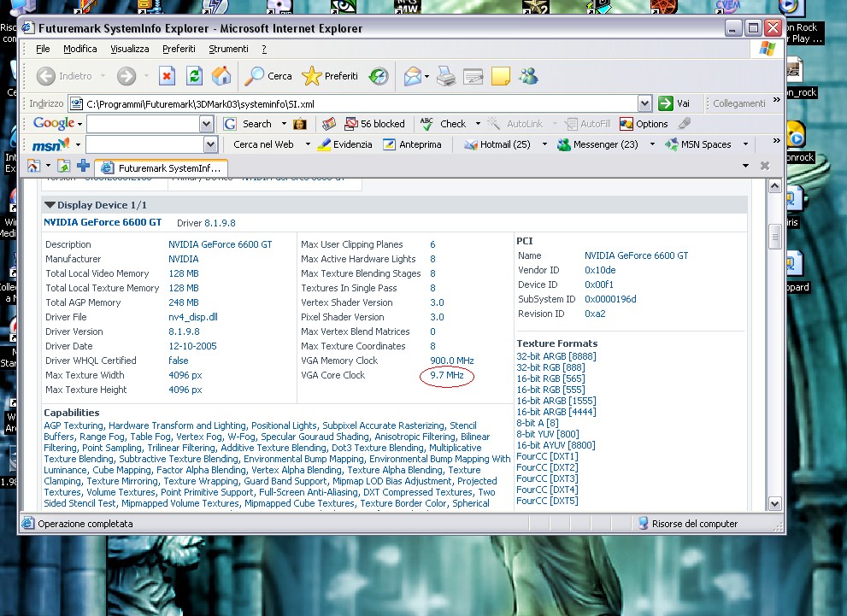Click the scrollbar down arrow

774,504
